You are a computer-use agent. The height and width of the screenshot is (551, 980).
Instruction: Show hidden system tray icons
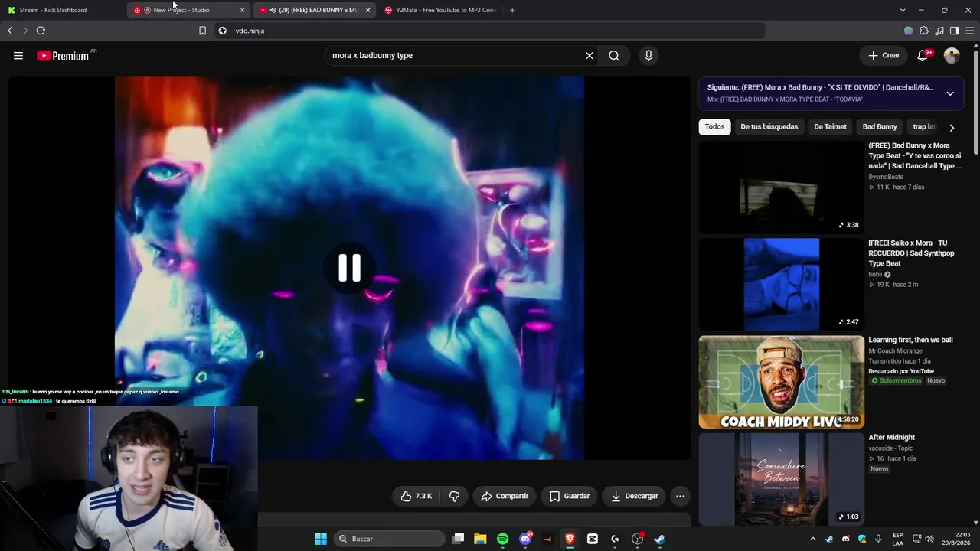pyautogui.click(x=813, y=539)
